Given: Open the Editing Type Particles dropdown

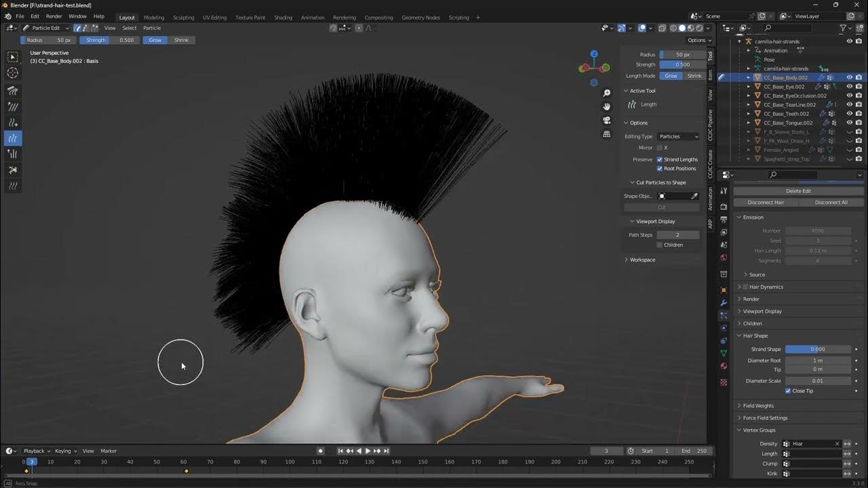Looking at the screenshot, I should pos(677,136).
